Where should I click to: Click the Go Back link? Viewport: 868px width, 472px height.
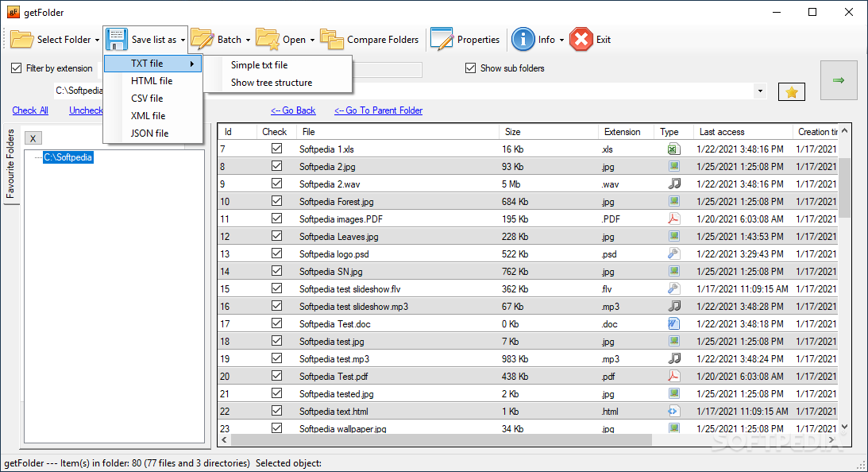(293, 110)
